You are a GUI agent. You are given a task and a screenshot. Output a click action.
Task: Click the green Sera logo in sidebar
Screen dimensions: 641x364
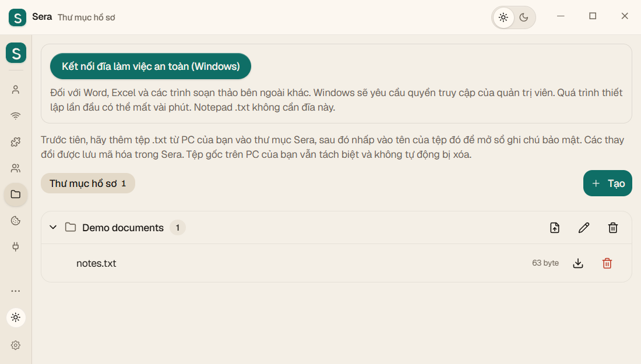pos(16,53)
